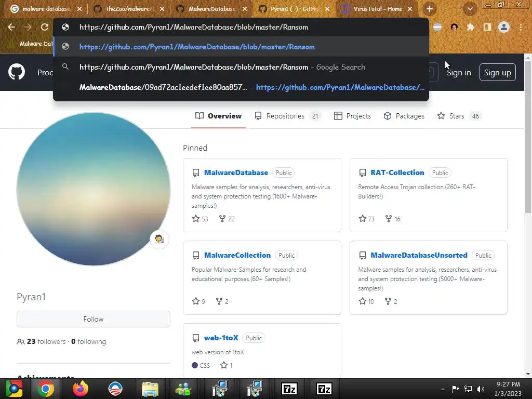532x399 pixels.
Task: Click the status emoji badge on avatar
Action: (x=159, y=239)
